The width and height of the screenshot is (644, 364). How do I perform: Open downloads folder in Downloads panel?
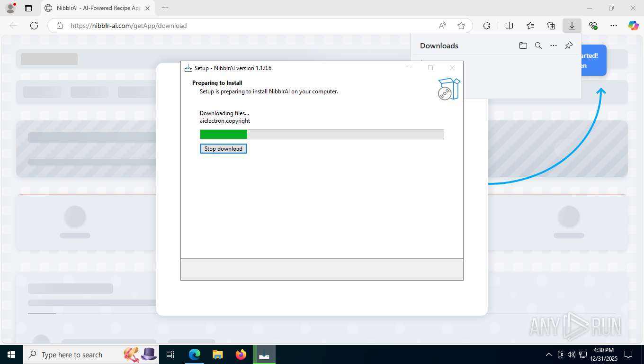[x=523, y=45]
